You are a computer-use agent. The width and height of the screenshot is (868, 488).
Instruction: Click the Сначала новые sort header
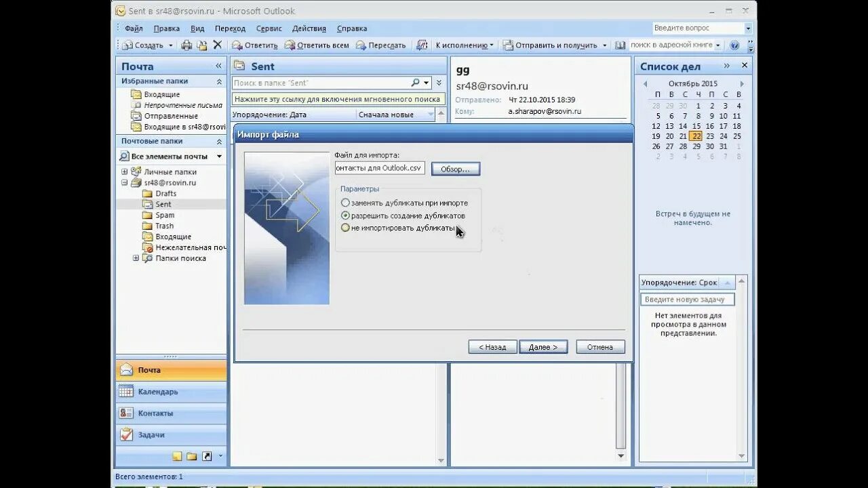pyautogui.click(x=396, y=115)
